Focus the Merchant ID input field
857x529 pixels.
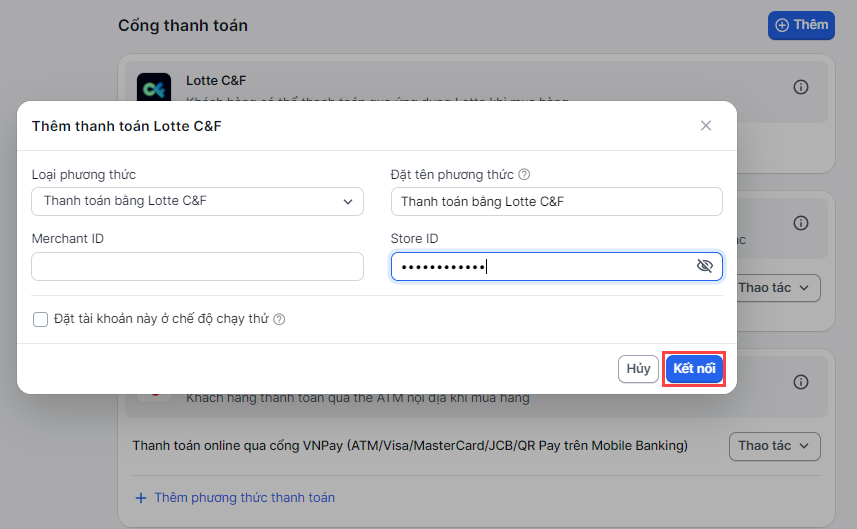point(197,266)
